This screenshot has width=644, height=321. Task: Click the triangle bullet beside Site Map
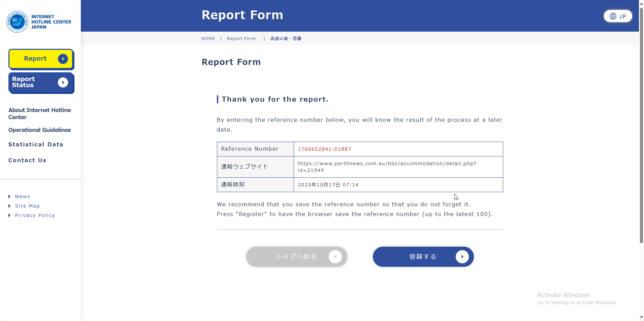(x=9, y=206)
